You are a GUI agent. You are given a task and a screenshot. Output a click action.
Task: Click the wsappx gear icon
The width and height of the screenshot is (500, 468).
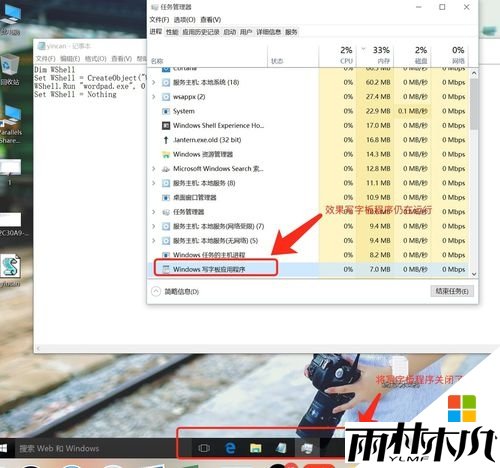166,97
